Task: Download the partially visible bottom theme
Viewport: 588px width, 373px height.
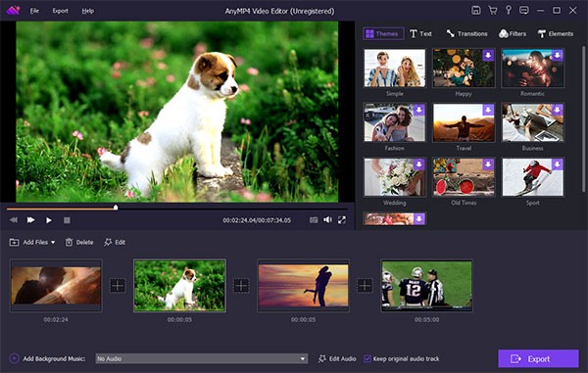Action: pyautogui.click(x=419, y=218)
